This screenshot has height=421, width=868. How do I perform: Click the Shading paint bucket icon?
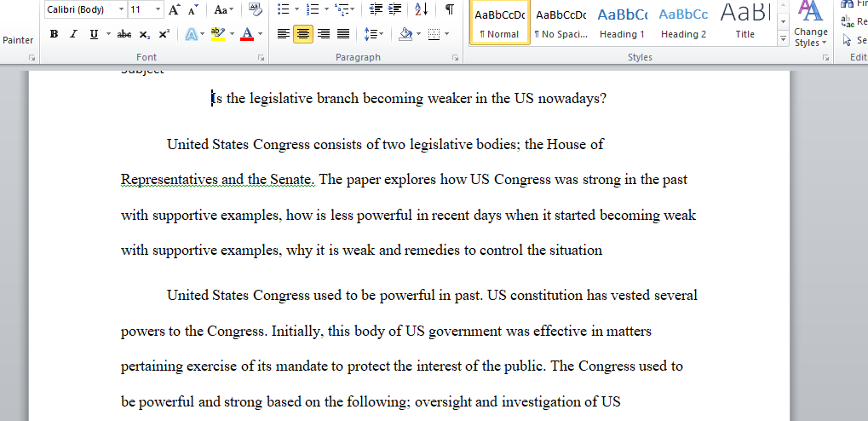[x=405, y=34]
